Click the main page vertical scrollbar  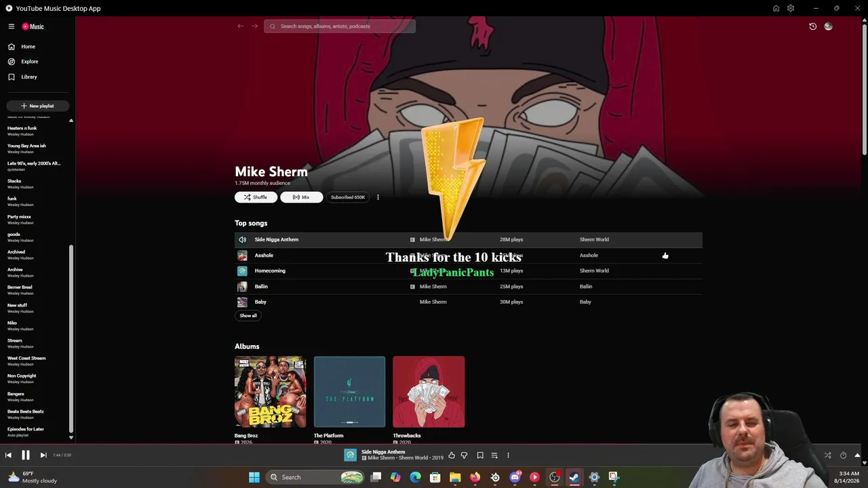coord(864,88)
